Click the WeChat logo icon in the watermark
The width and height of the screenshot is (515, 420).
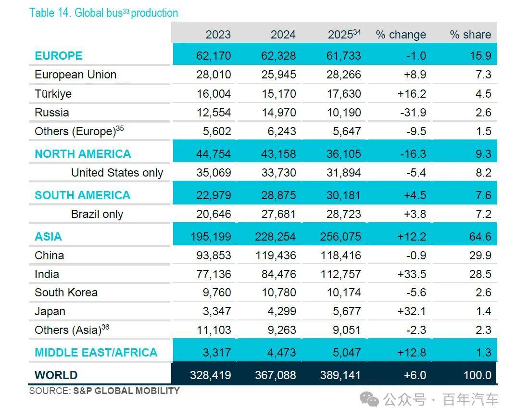(369, 399)
